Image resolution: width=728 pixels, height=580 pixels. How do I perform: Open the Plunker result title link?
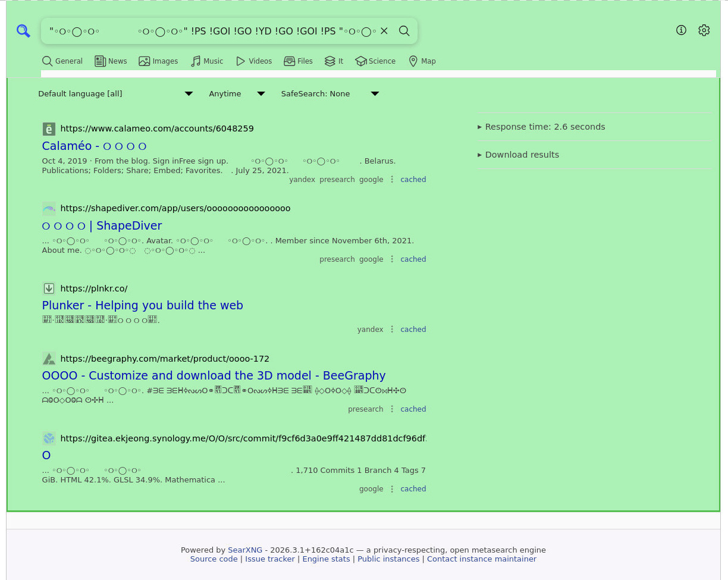(142, 305)
